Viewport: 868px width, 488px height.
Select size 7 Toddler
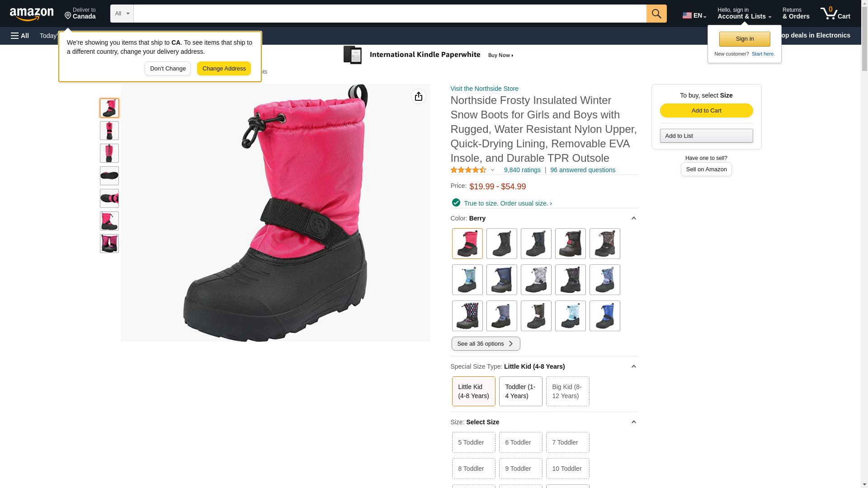[567, 442]
